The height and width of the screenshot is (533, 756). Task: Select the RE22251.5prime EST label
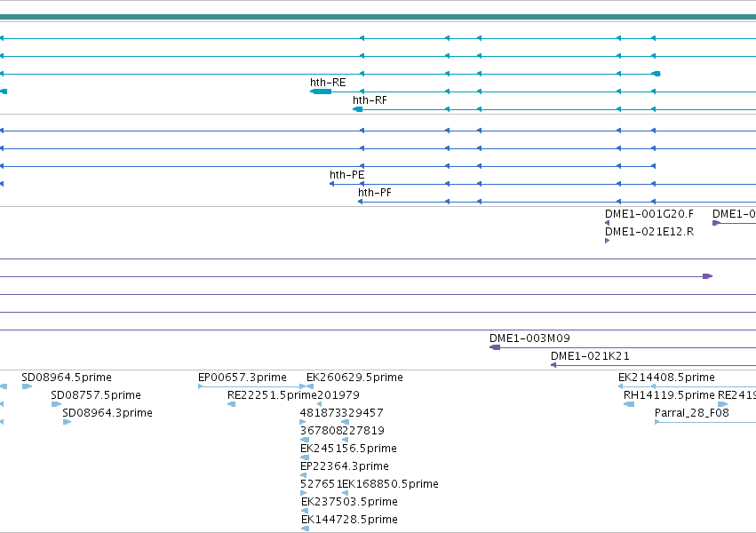272,395
